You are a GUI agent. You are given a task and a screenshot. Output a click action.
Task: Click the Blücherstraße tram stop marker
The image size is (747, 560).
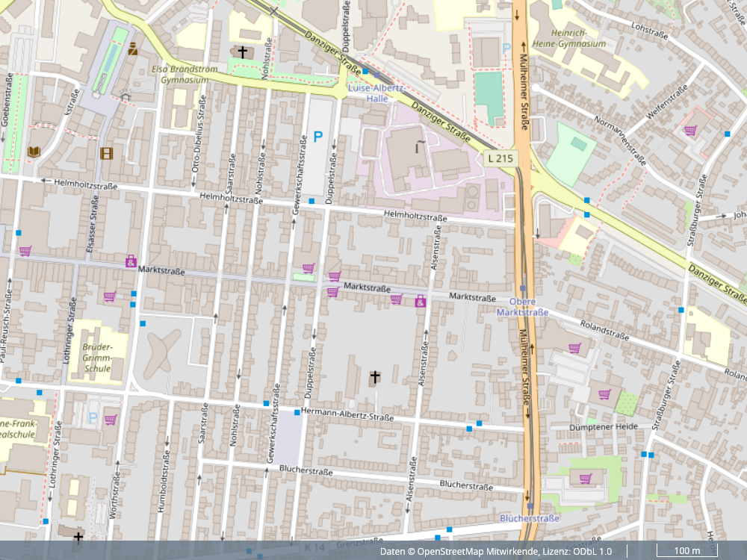point(530,506)
